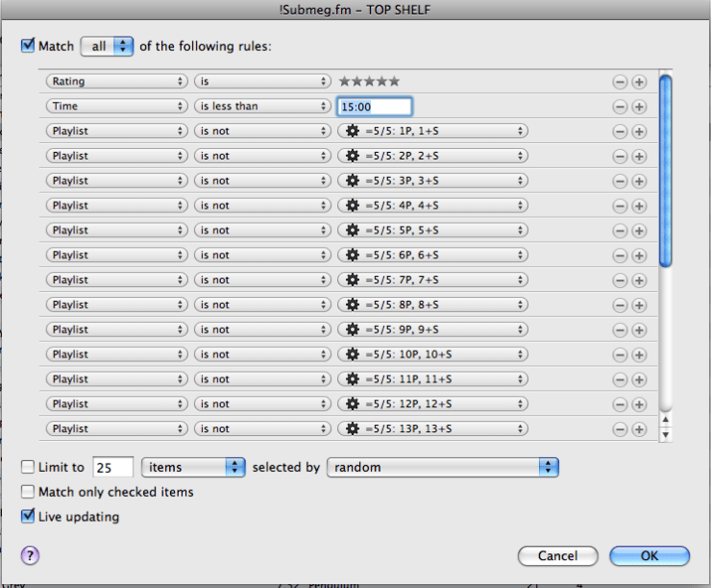This screenshot has width=711, height=588.
Task: Confirm the smart playlist with OK
Action: click(x=650, y=555)
